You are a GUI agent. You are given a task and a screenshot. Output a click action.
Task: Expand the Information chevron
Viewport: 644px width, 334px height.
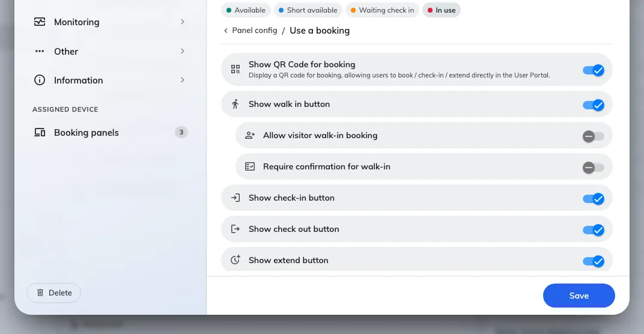tap(183, 80)
